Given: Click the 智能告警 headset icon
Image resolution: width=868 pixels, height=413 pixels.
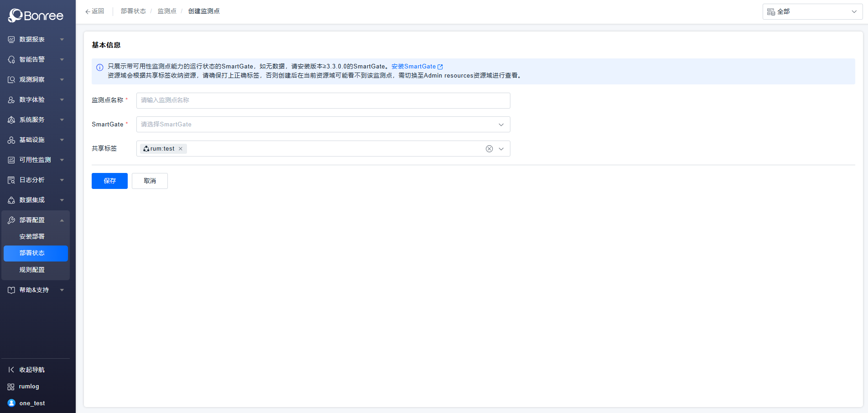Looking at the screenshot, I should [x=11, y=60].
